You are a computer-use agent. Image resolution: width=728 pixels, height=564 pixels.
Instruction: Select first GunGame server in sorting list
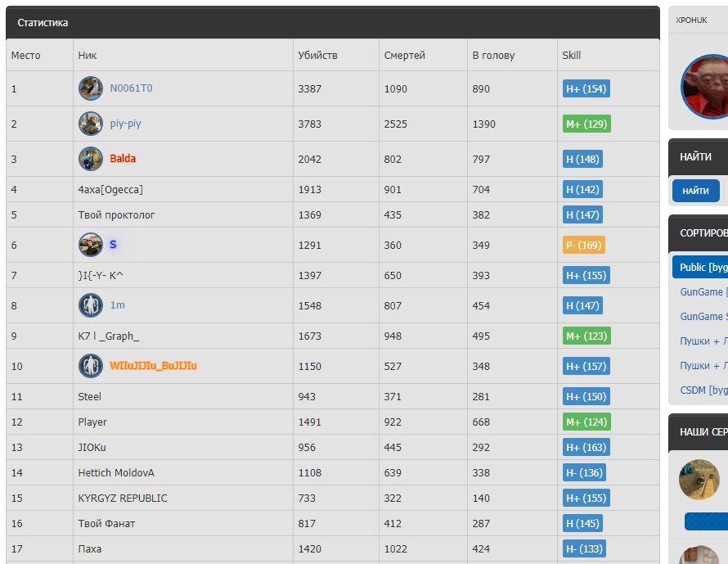point(702,292)
